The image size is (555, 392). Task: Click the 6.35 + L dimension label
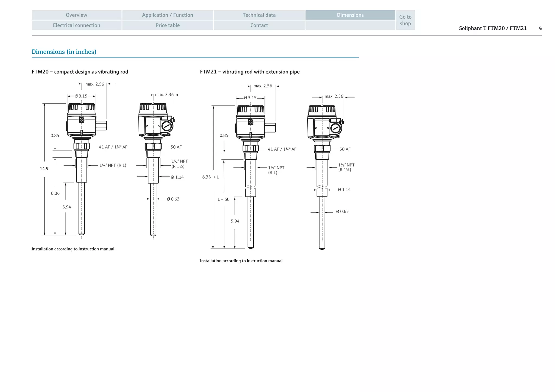210,177
